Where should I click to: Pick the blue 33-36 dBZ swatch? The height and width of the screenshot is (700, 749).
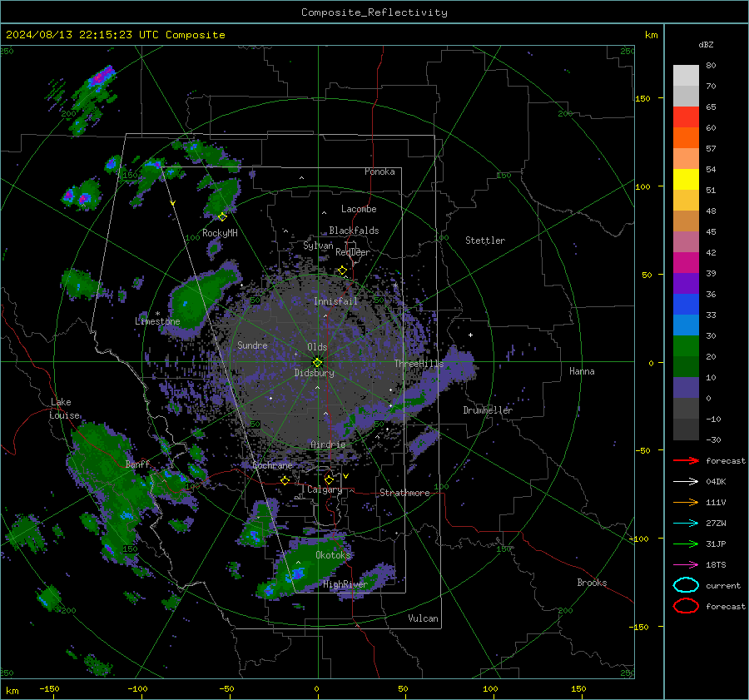tap(686, 305)
